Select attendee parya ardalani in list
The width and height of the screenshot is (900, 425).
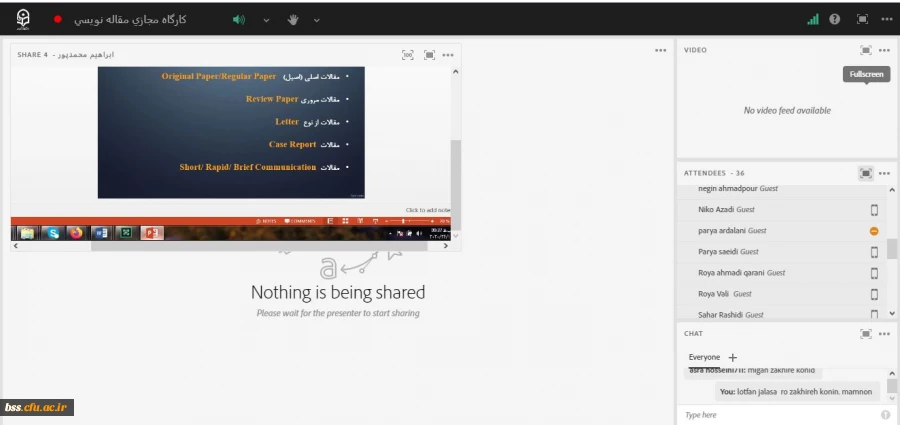point(732,230)
